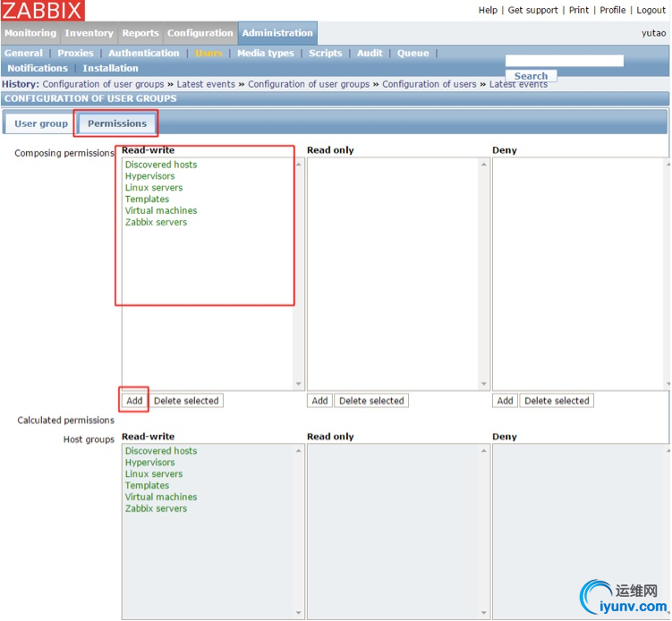The height and width of the screenshot is (621, 672).
Task: Open Latest events history link after first user groups
Action: (x=206, y=84)
